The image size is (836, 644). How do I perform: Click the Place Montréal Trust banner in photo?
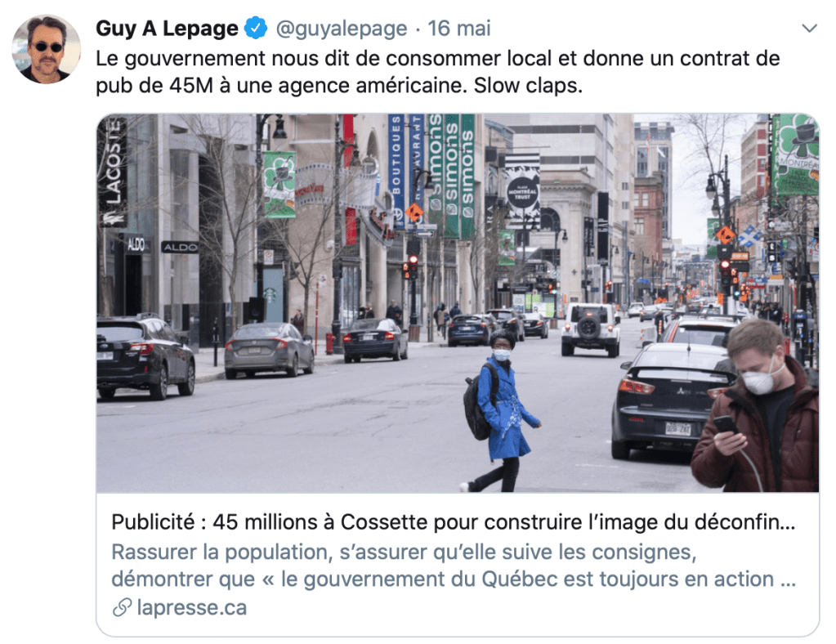[522, 190]
